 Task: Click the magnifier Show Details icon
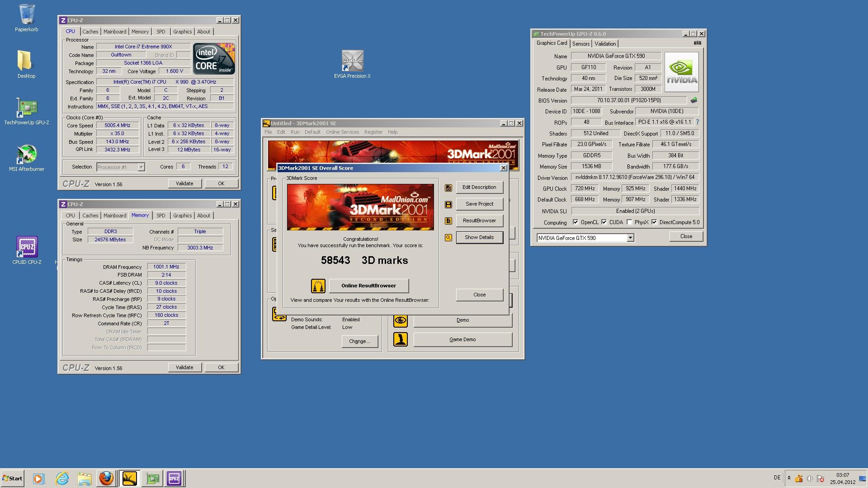click(448, 238)
